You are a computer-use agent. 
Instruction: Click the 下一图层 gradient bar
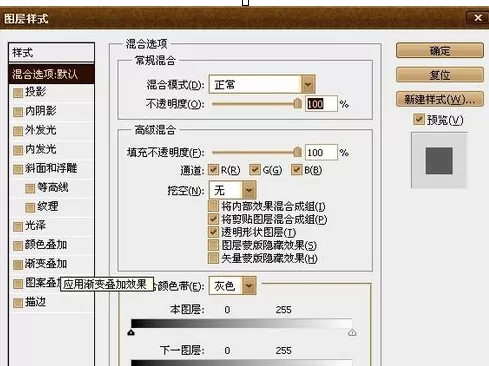(x=241, y=363)
